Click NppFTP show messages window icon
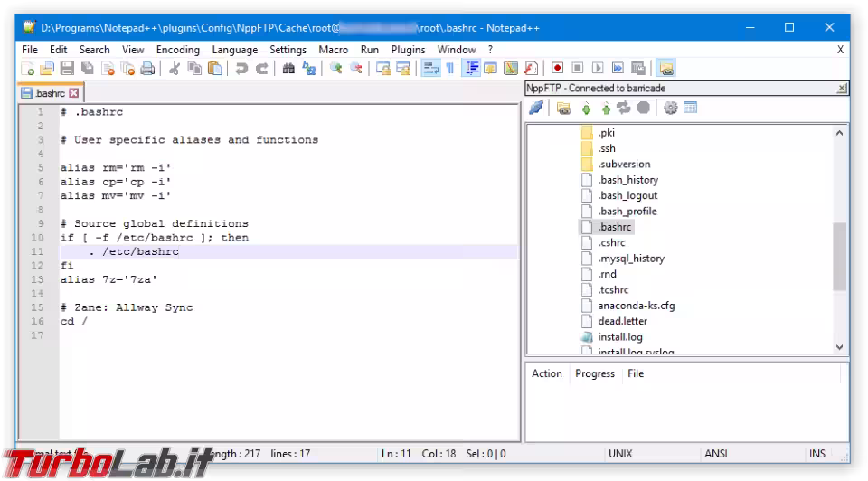The height and width of the screenshot is (481, 868). click(x=690, y=108)
